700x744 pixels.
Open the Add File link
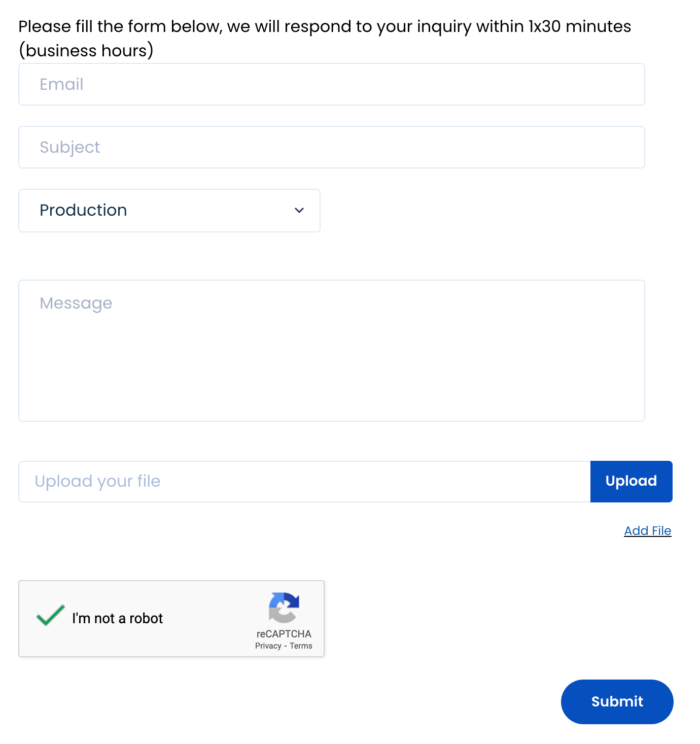click(x=647, y=530)
